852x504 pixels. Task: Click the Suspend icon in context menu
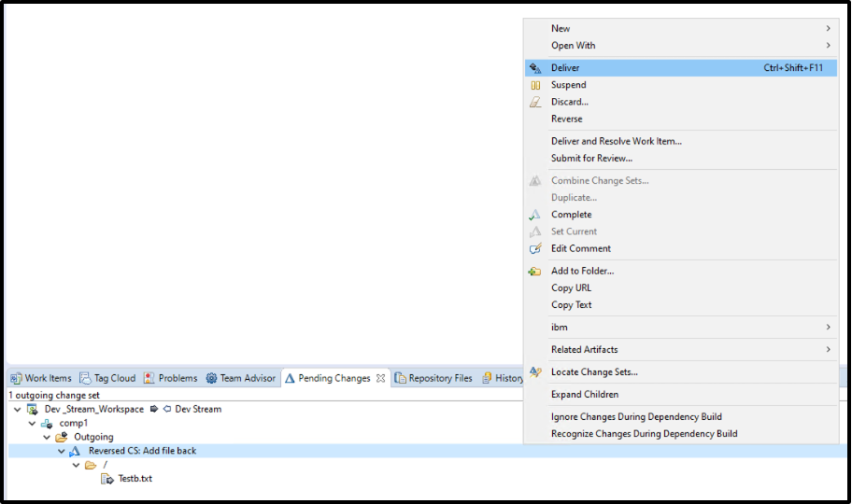(535, 85)
